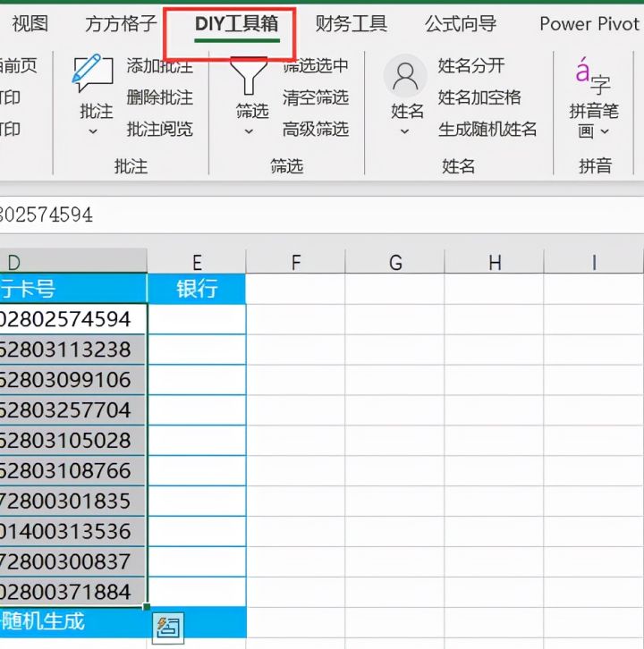Select the cell ending 02800371884
The height and width of the screenshot is (649, 644).
pyautogui.click(x=73, y=592)
